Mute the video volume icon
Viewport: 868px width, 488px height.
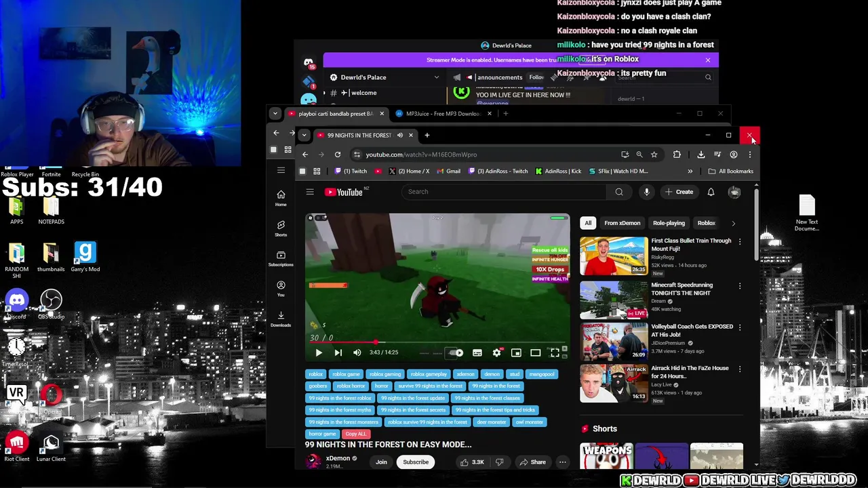coord(357,352)
